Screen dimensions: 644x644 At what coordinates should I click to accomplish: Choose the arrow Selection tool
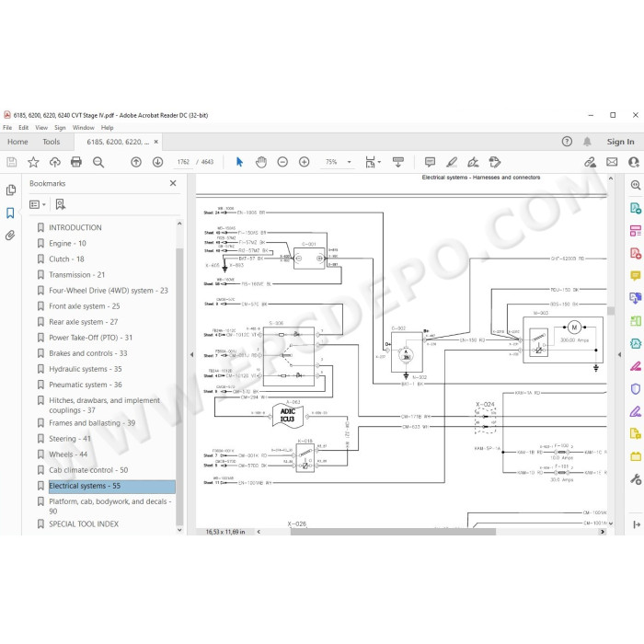(x=240, y=162)
